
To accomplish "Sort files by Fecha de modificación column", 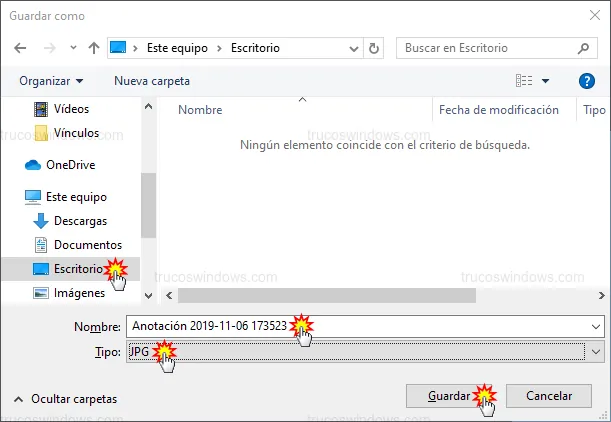I will tap(498, 110).
